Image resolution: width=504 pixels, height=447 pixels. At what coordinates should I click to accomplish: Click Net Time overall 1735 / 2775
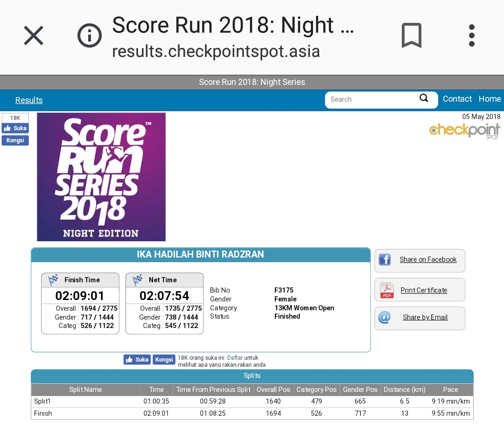(183, 308)
